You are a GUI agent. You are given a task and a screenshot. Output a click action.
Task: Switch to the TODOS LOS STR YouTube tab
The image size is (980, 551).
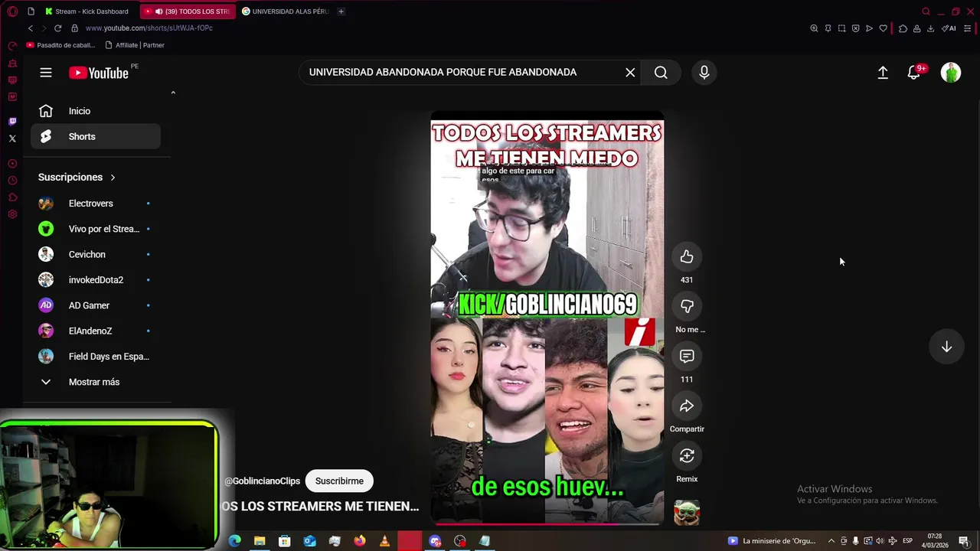coord(188,11)
